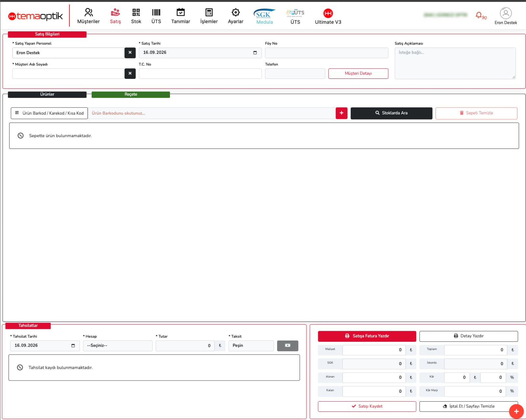Focus the SGK amount field
This screenshot has height=420, width=526.
click(374, 364)
